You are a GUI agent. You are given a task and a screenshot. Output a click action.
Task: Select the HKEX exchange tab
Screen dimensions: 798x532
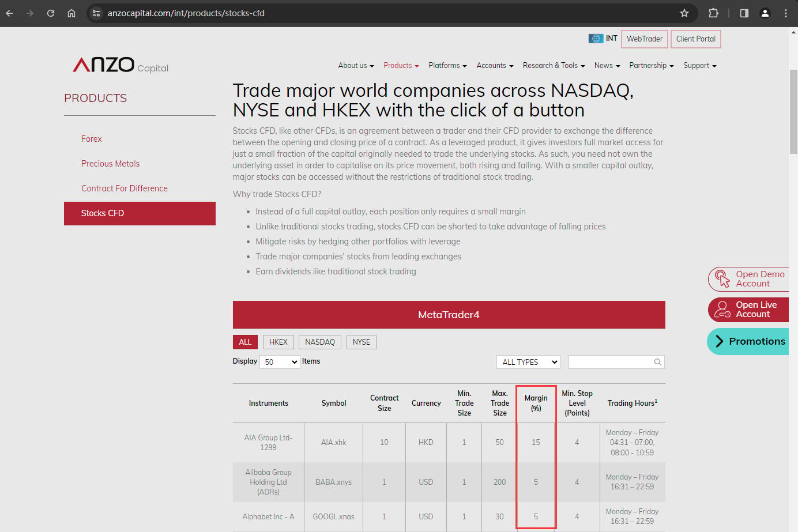(278, 342)
